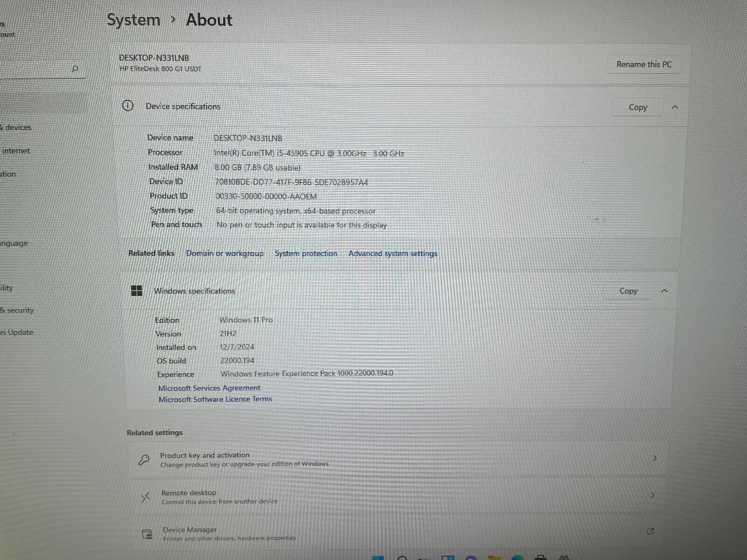Click the About heading in the breadcrumb
Viewport: 747px width, 560px height.
(209, 20)
